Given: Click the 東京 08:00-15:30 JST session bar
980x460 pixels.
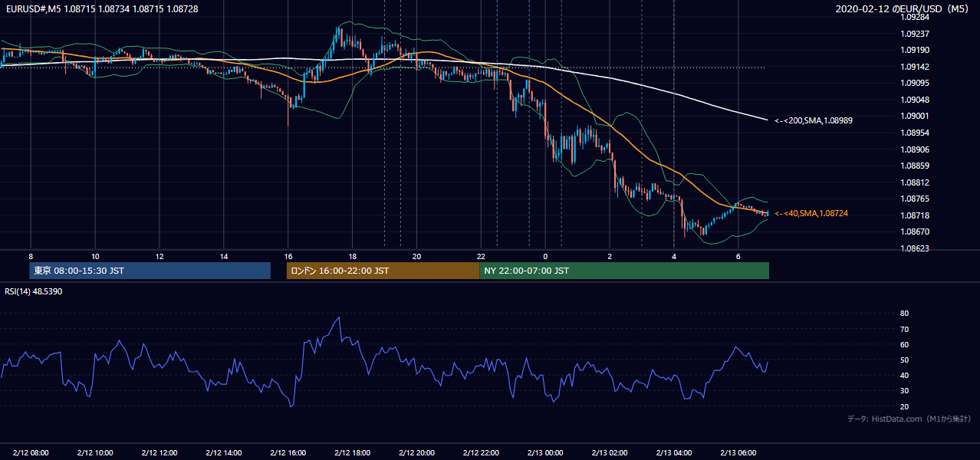Looking at the screenshot, I should click(x=150, y=271).
